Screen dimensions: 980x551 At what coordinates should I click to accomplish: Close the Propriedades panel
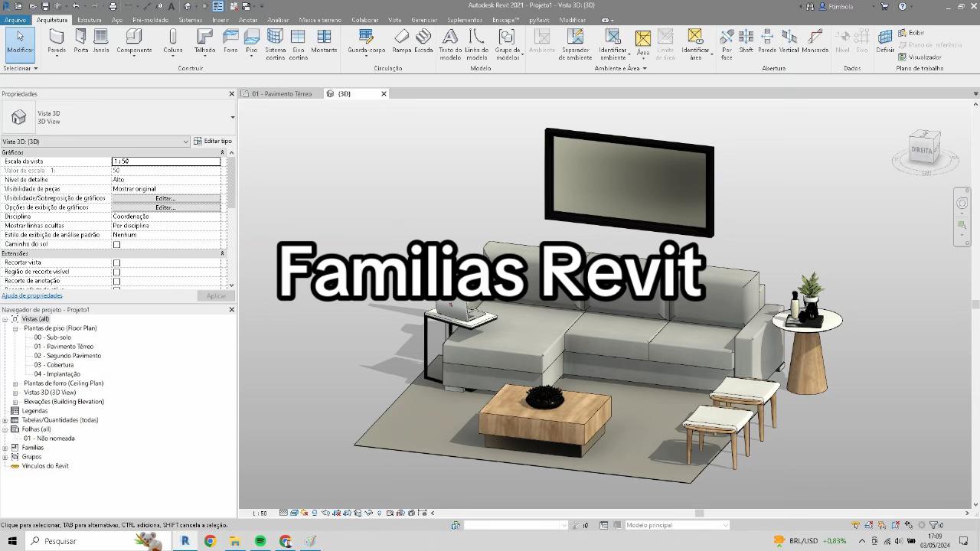tap(232, 94)
